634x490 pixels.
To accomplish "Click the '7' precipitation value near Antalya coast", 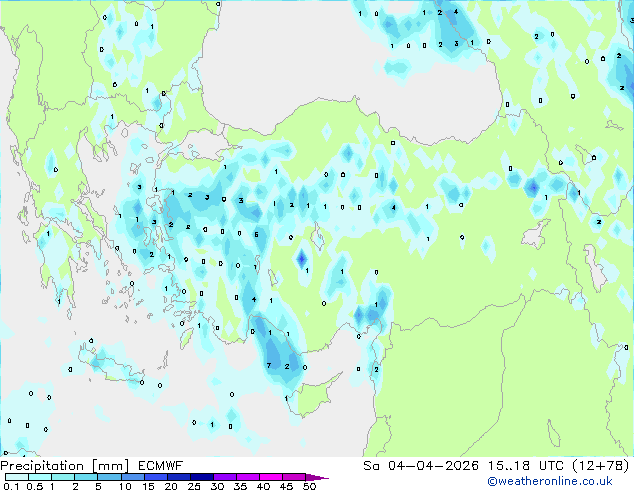I will pyautogui.click(x=269, y=365).
